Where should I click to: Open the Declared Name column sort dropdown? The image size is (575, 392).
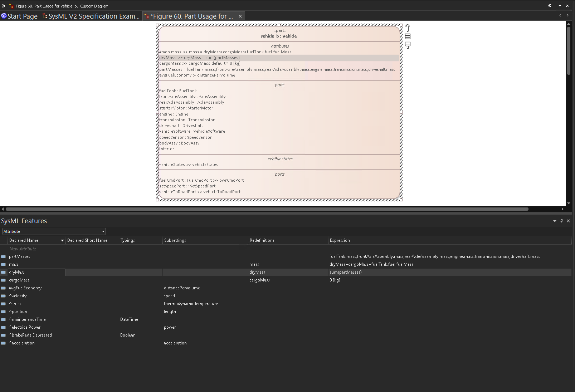click(62, 240)
